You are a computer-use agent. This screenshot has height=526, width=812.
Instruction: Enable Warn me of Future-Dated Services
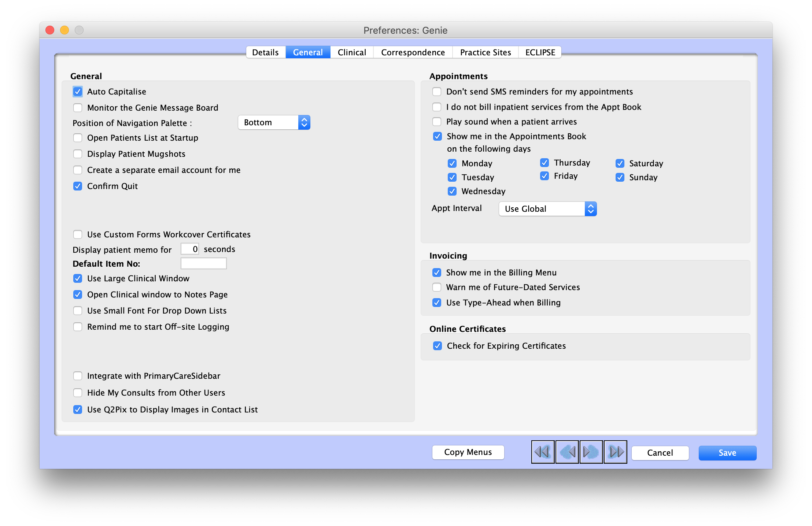pyautogui.click(x=437, y=287)
